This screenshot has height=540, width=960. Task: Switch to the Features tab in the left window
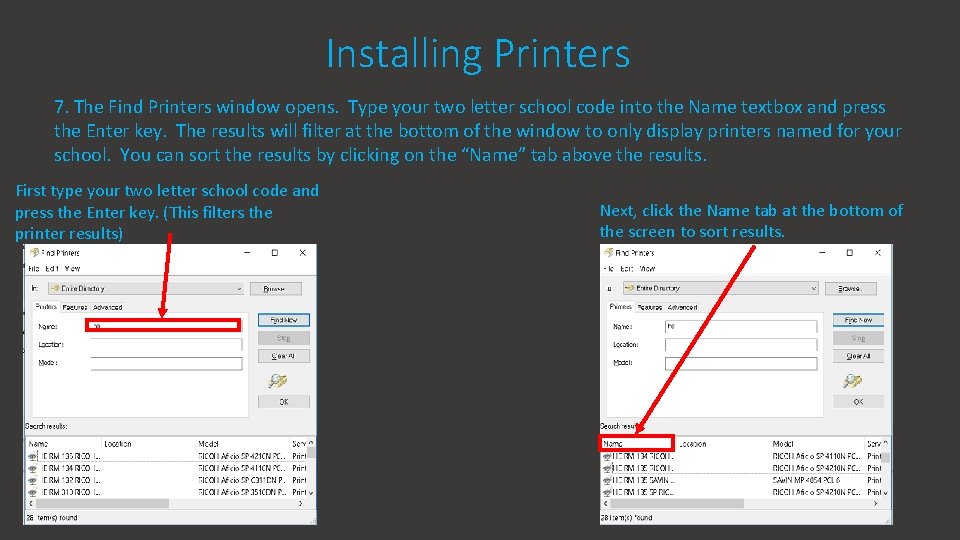point(75,307)
